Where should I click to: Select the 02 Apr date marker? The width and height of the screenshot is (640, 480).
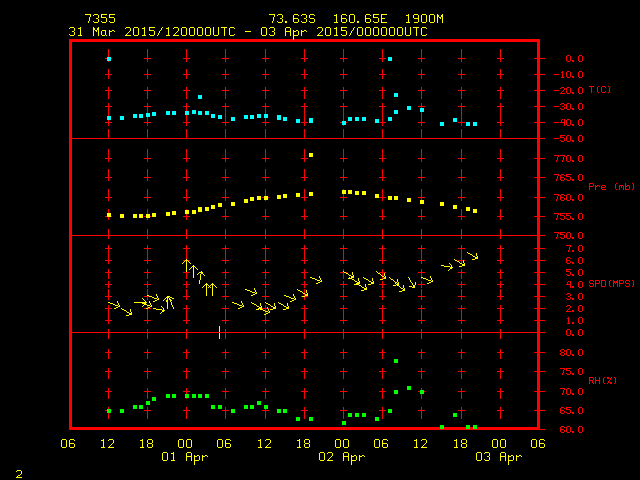(342, 457)
